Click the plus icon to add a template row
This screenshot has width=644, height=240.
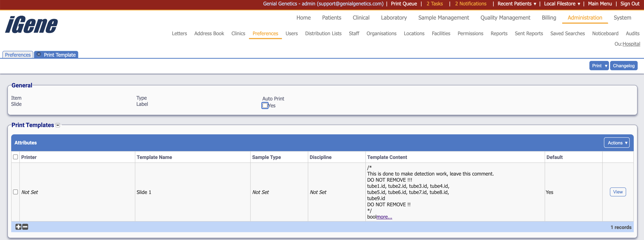pyautogui.click(x=18, y=227)
